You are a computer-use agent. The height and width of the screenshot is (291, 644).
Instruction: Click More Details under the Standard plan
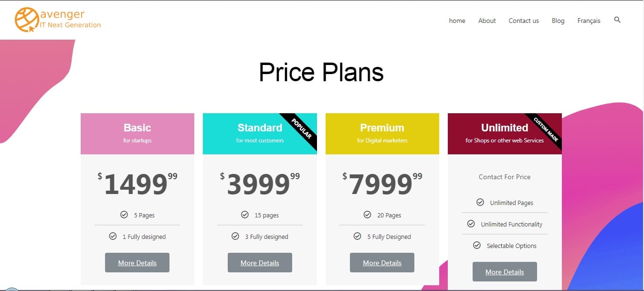(260, 263)
